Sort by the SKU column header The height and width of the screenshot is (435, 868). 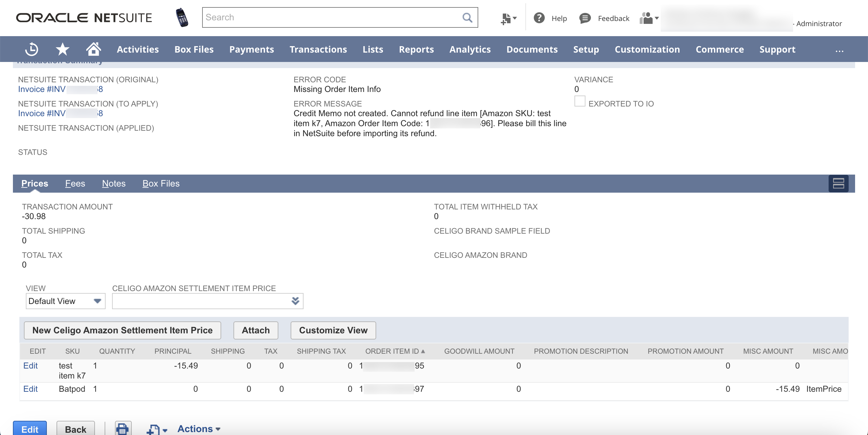click(72, 351)
